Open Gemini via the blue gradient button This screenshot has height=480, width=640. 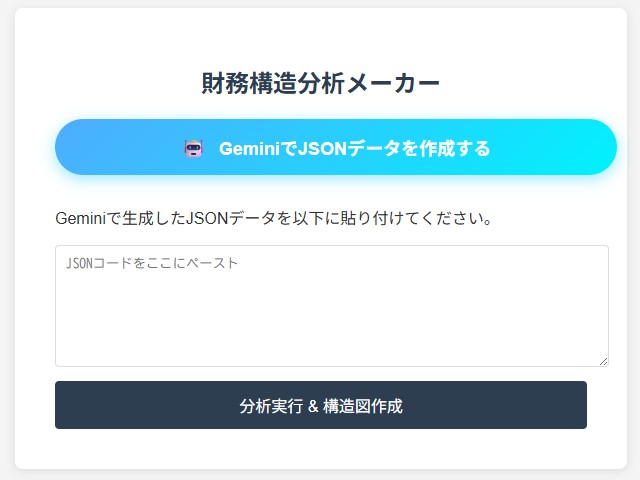click(335, 147)
